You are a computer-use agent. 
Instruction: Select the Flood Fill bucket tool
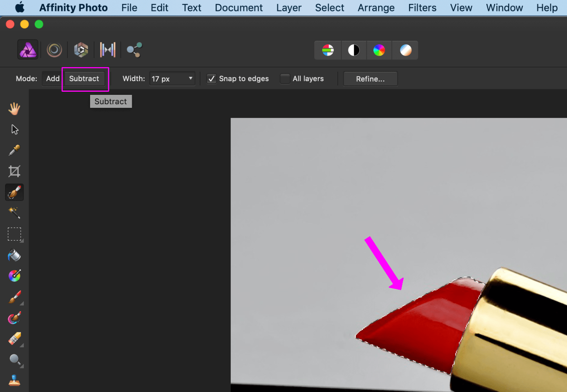point(14,255)
